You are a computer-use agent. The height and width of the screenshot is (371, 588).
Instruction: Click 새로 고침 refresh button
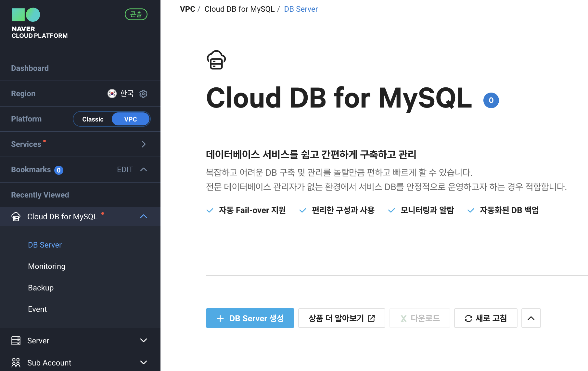[486, 318]
